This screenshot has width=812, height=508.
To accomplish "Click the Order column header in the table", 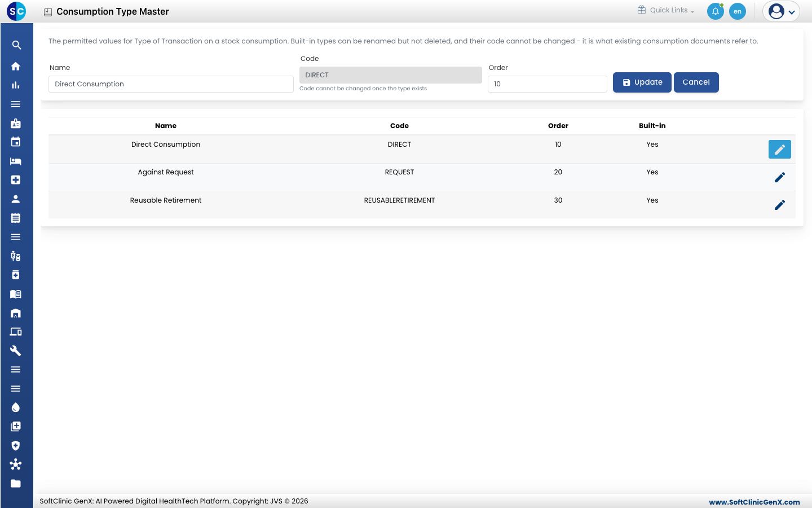I will point(558,126).
